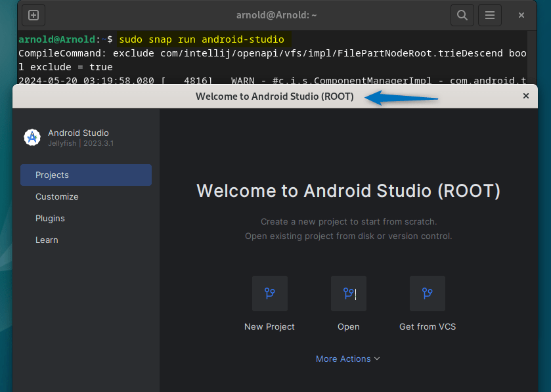Viewport: 551px width, 392px height.
Task: Open the terminal hamburger menu
Action: (489, 14)
